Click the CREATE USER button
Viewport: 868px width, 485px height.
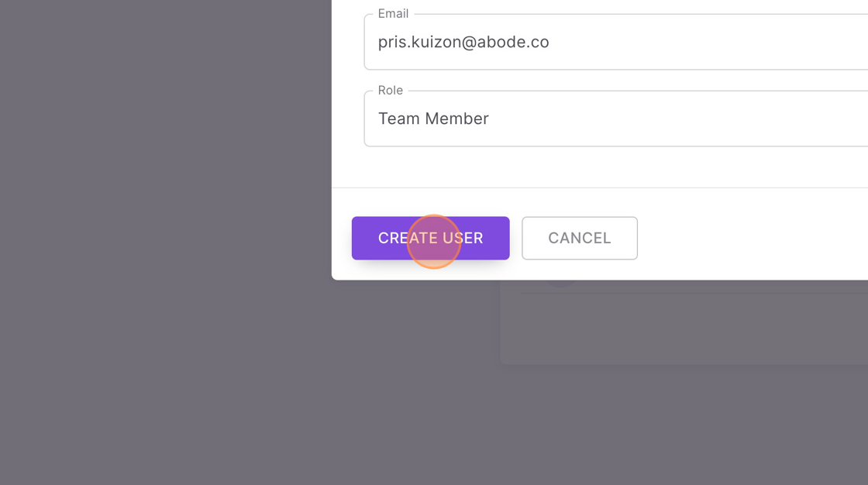tap(430, 238)
